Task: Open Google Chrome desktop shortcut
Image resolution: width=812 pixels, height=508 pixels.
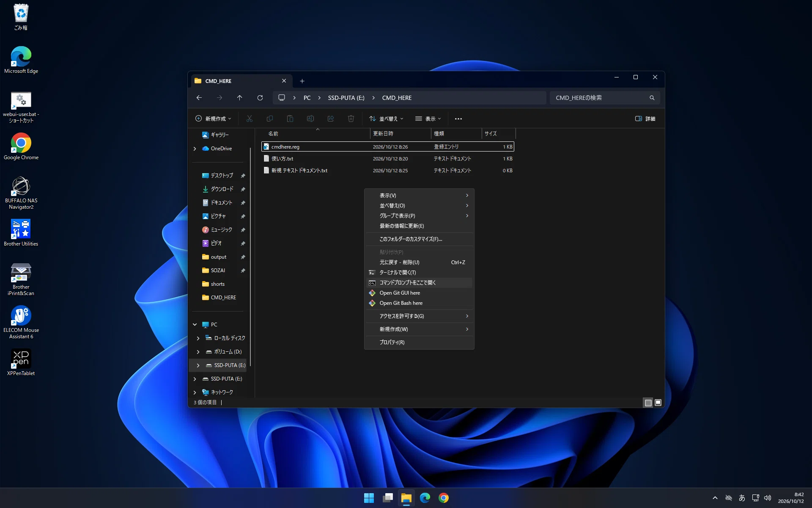Action: (x=21, y=146)
